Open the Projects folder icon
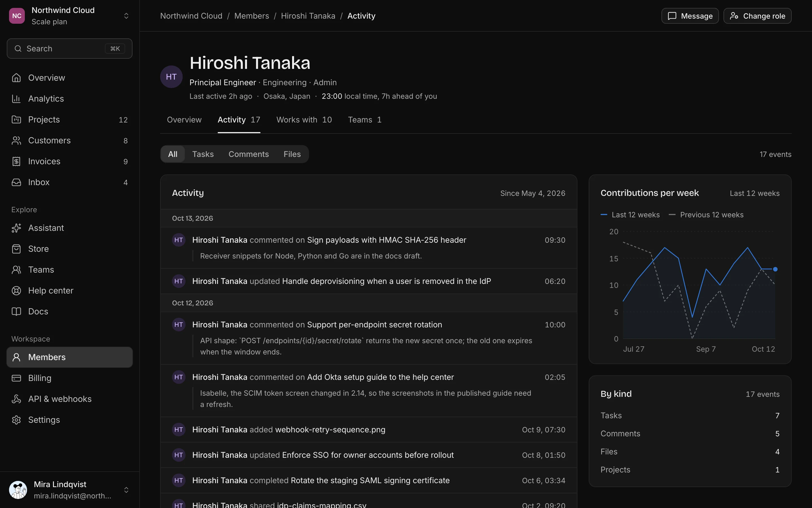The image size is (812, 508). [x=16, y=119]
